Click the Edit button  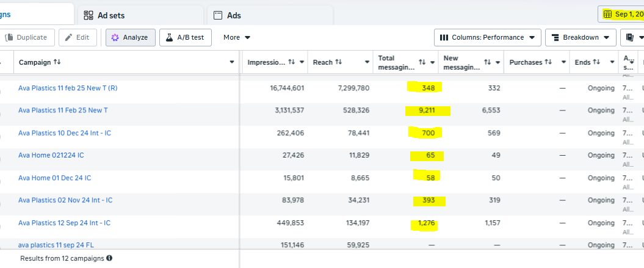[x=78, y=37]
